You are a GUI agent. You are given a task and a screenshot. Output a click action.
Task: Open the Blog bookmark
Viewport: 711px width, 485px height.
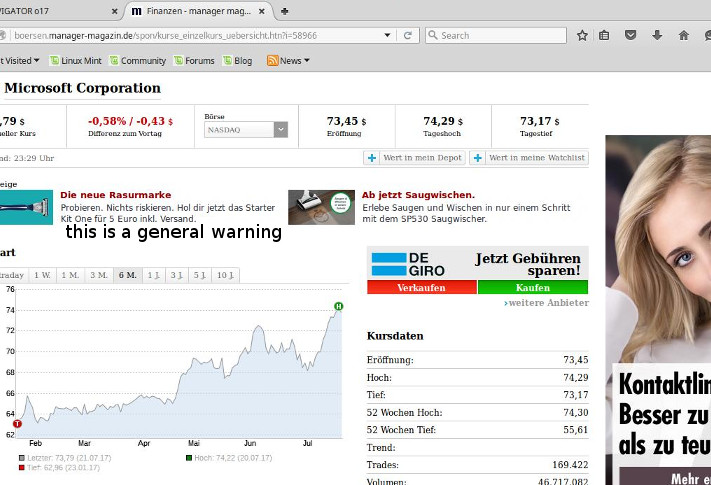(237, 61)
